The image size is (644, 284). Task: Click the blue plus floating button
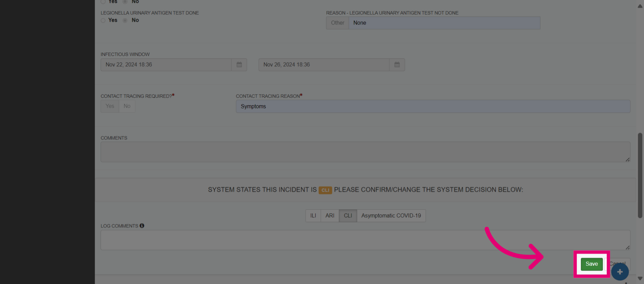coord(620,272)
